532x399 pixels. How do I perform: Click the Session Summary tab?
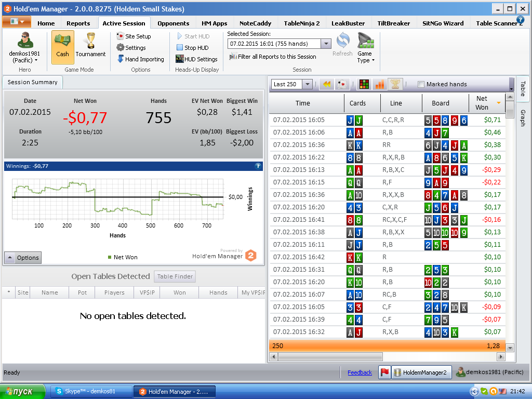[33, 82]
